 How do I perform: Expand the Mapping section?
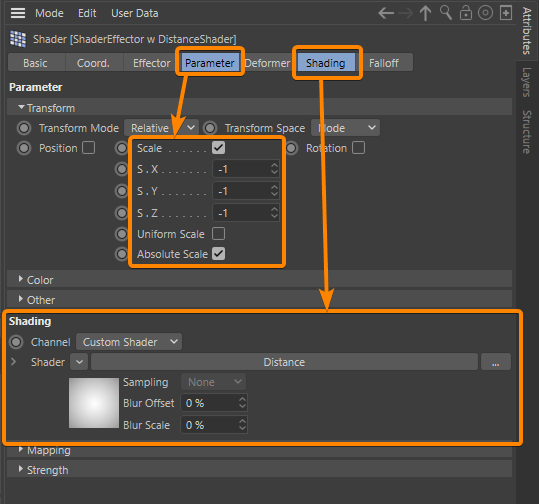coord(21,449)
